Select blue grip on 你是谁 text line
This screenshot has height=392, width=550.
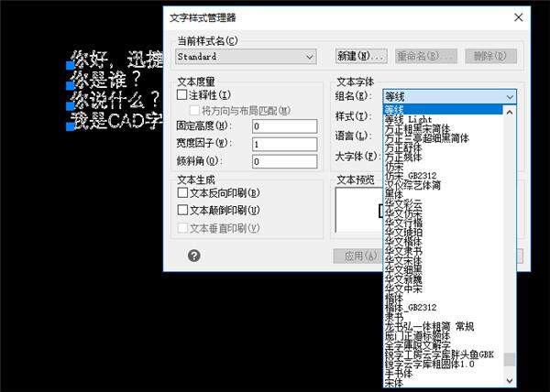click(71, 85)
